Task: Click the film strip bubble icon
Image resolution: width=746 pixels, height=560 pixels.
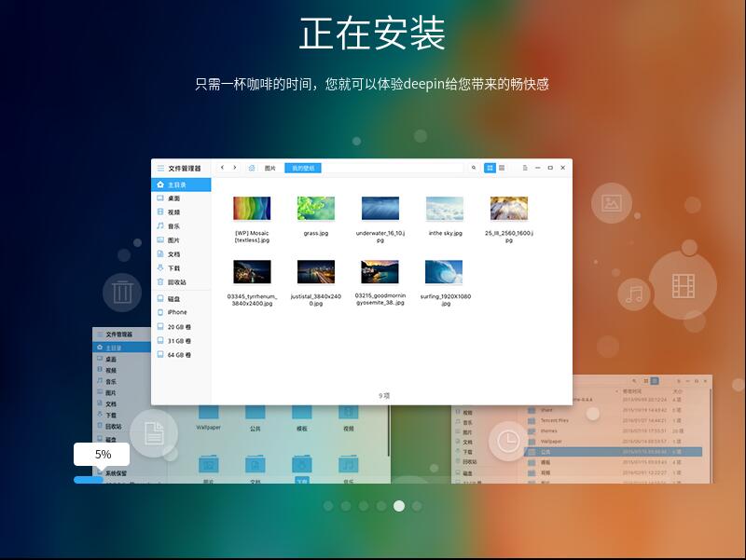Action: click(x=683, y=285)
